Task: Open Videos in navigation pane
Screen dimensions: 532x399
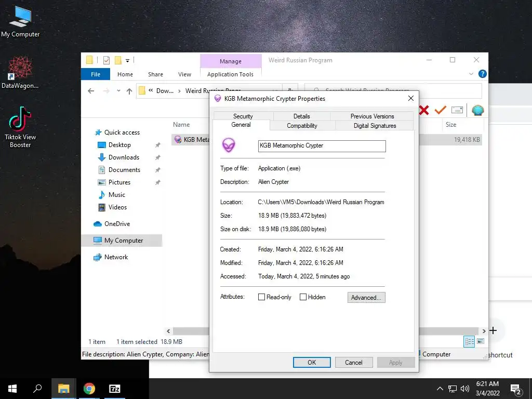Action: point(117,207)
